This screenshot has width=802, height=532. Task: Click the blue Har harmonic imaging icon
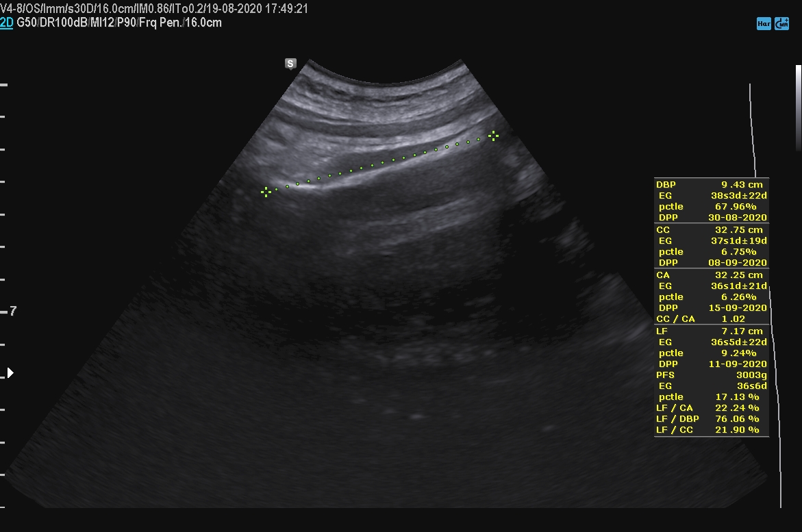[x=764, y=24]
